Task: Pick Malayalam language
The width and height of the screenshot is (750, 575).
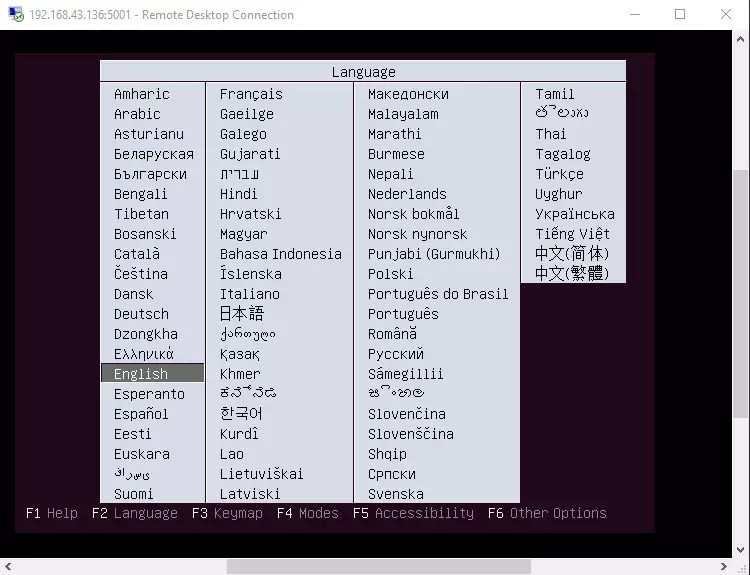Action: (403, 114)
